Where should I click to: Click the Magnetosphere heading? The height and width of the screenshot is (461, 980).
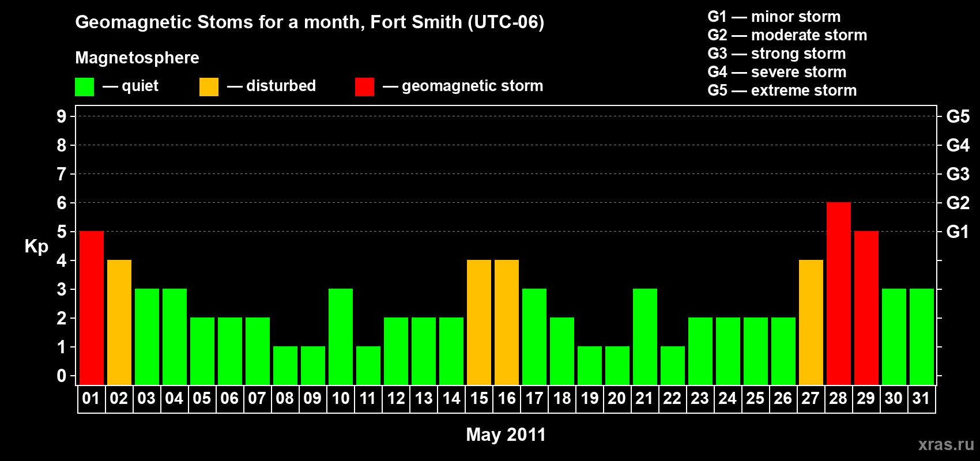[137, 58]
